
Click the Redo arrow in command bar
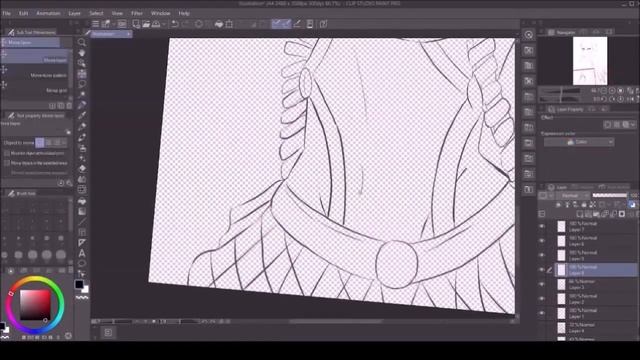click(x=186, y=24)
